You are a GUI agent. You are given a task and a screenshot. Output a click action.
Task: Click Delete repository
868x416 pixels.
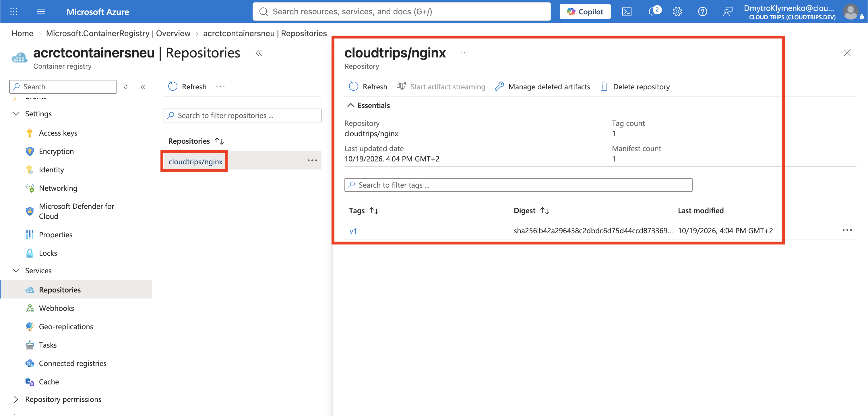coord(635,87)
